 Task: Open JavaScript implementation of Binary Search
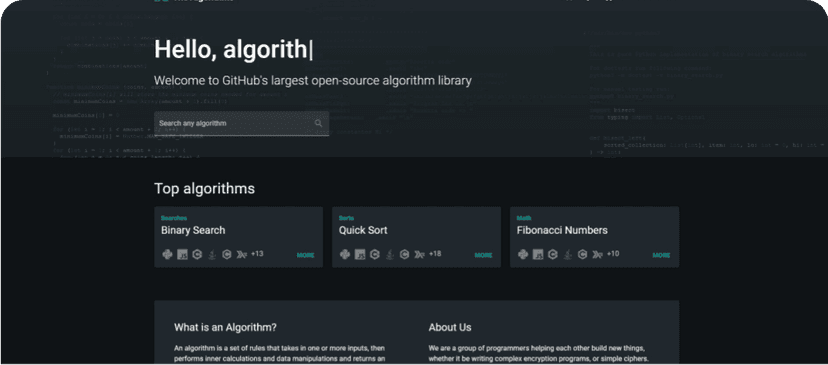pyautogui.click(x=182, y=255)
